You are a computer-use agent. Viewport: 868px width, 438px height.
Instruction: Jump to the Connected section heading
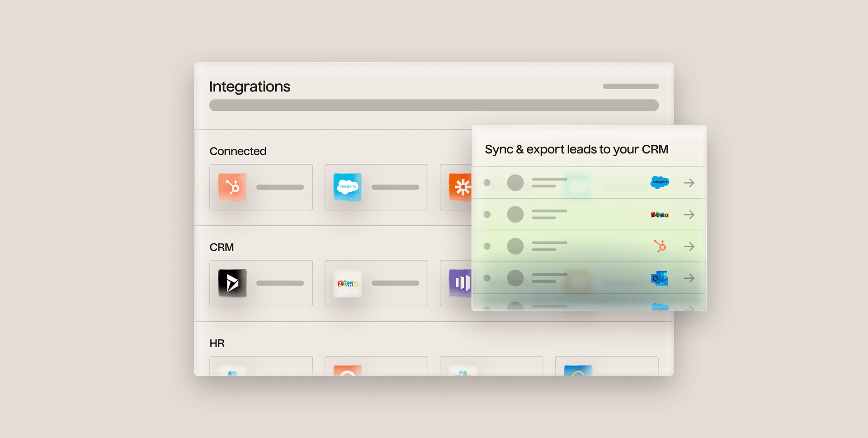click(x=238, y=151)
